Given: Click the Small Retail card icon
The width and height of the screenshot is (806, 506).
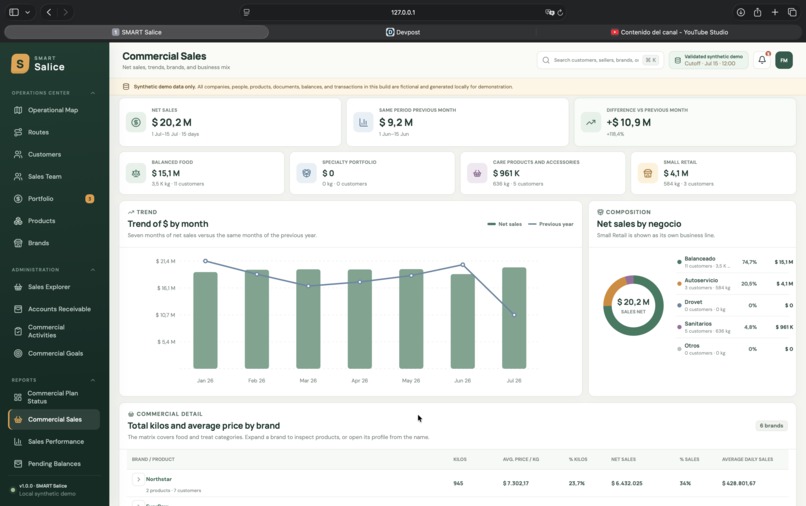Looking at the screenshot, I should 648,173.
